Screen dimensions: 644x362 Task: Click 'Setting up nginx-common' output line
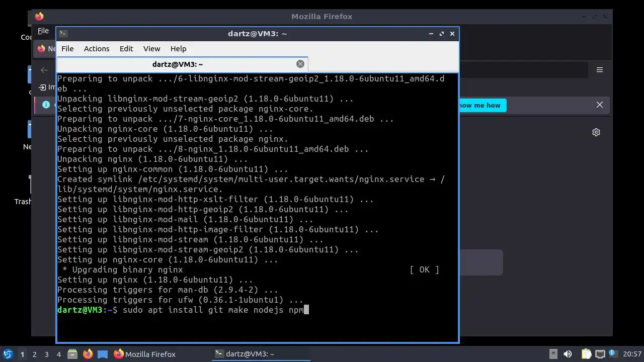173,169
